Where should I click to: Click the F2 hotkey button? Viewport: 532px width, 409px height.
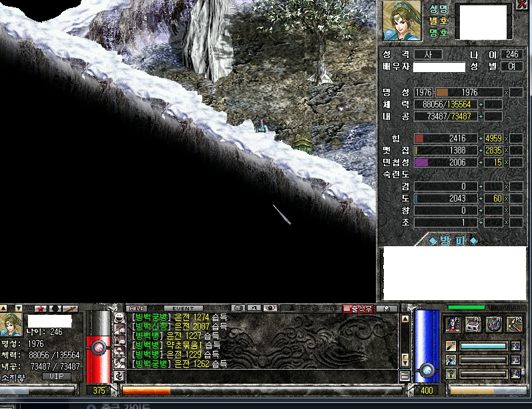click(515, 346)
